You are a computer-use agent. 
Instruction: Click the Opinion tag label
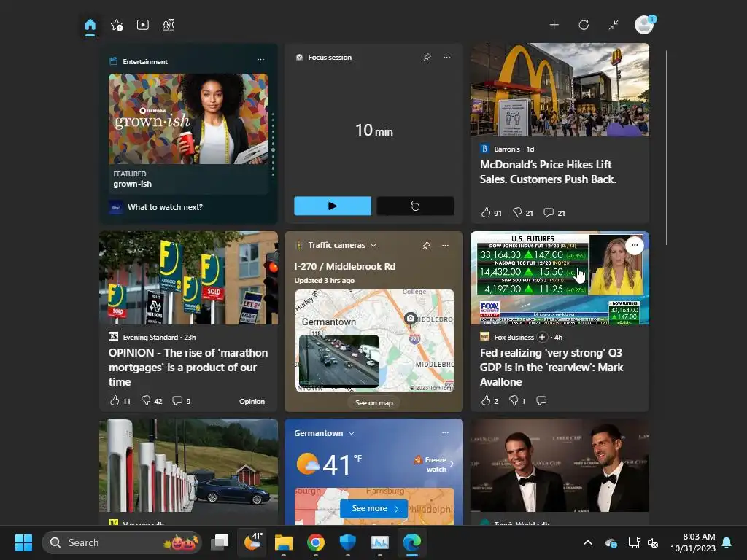click(252, 402)
